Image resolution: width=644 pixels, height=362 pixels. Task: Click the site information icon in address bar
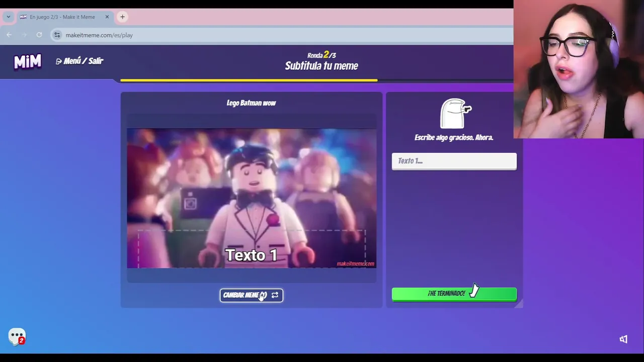[57, 35]
